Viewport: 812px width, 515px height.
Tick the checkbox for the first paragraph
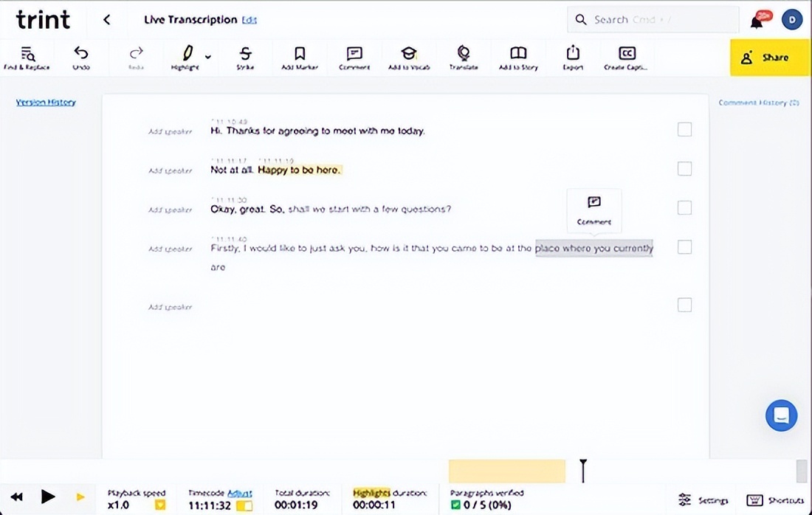(684, 130)
